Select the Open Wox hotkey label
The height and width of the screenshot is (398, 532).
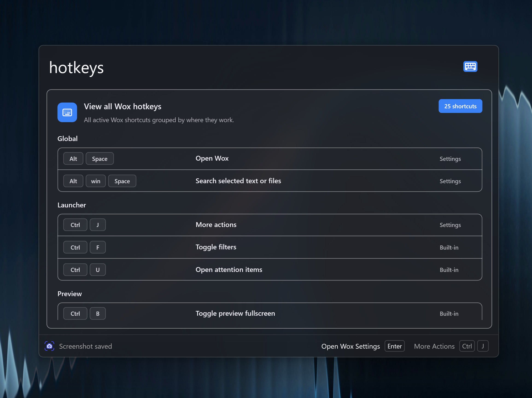pos(212,158)
